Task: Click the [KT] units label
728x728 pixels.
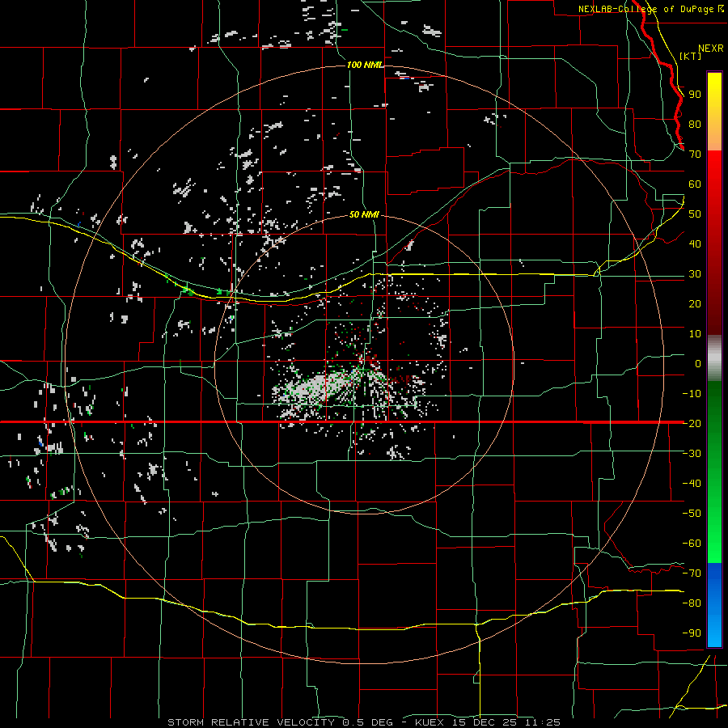Action: 691,56
